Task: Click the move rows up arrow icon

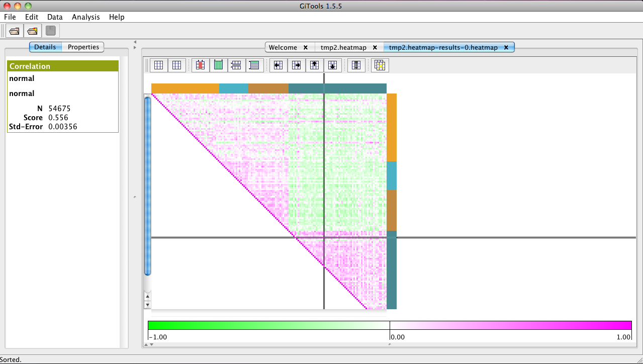Action: 314,65
